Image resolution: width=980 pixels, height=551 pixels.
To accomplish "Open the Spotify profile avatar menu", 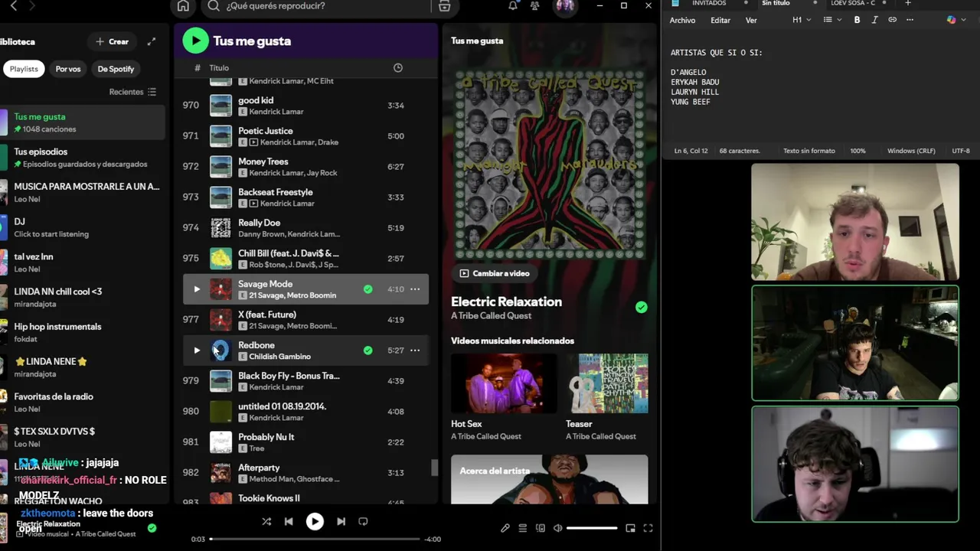I will coord(565,6).
